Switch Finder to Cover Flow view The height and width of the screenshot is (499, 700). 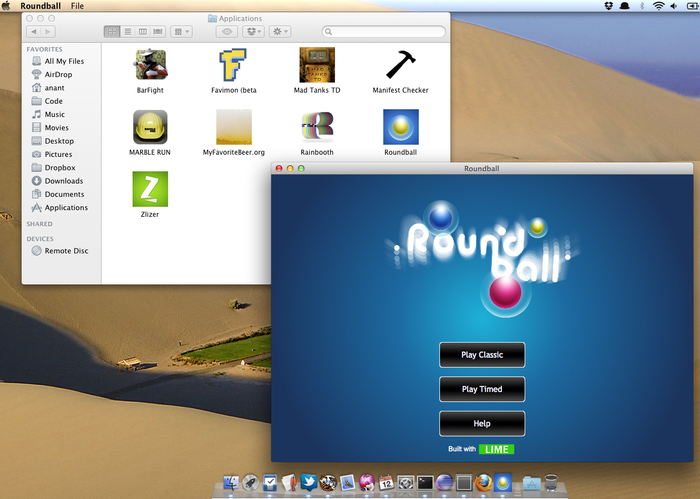tap(158, 32)
